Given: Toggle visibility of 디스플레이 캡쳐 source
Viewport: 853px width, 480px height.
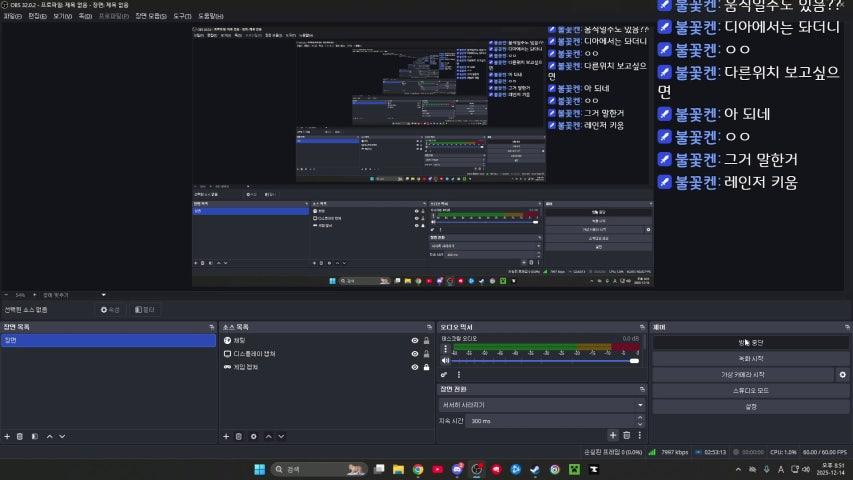Looking at the screenshot, I should pyautogui.click(x=414, y=354).
